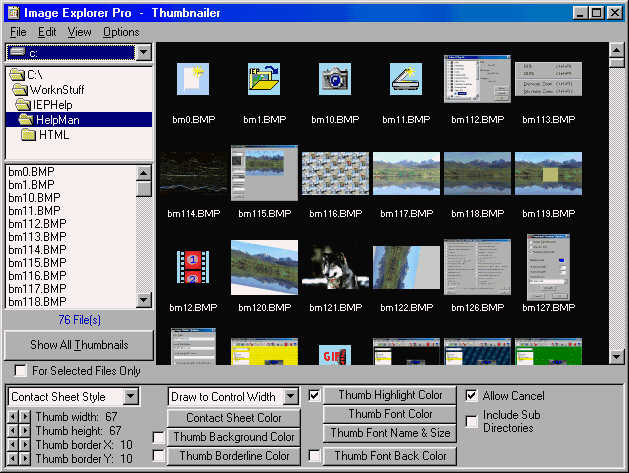Click file list scroll down arrow
Image resolution: width=629 pixels, height=473 pixels.
click(x=144, y=300)
